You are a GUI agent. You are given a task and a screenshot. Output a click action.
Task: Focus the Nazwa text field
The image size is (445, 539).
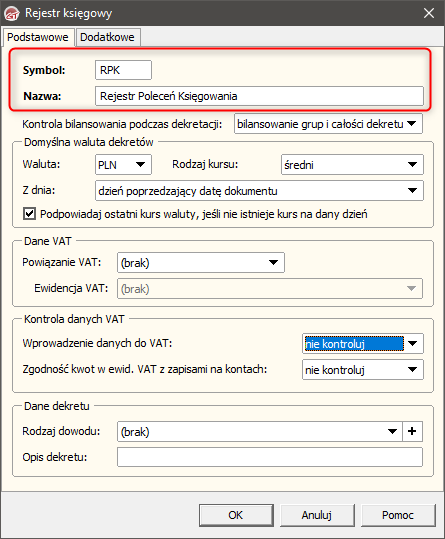[259, 96]
